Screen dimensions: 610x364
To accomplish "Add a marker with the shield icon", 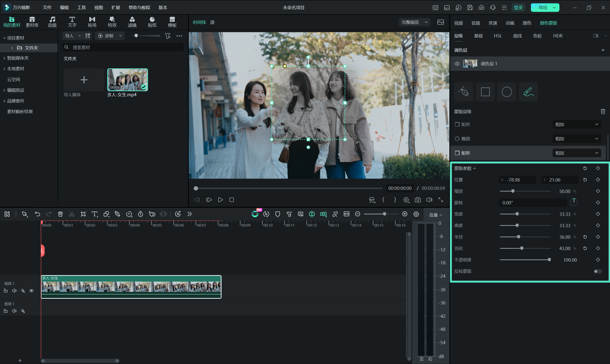I will click(278, 214).
